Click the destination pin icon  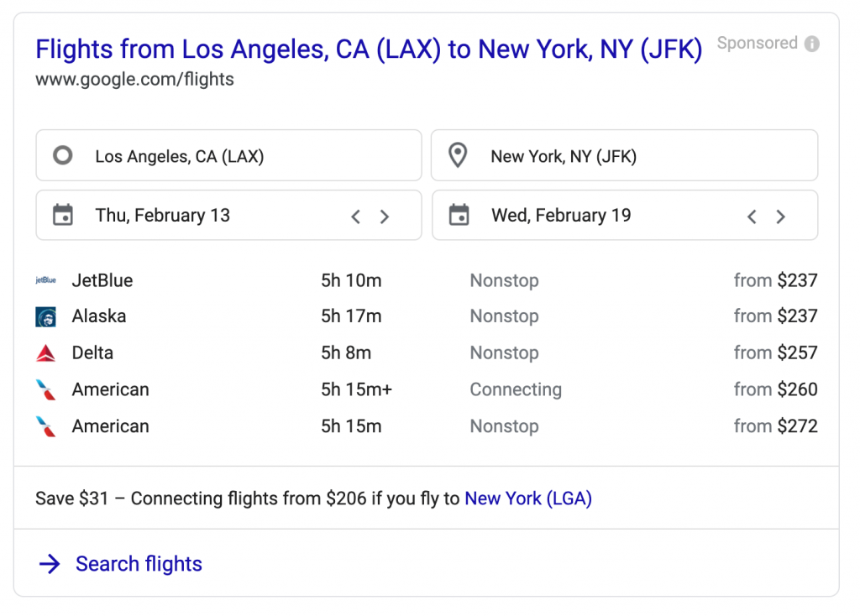click(458, 155)
